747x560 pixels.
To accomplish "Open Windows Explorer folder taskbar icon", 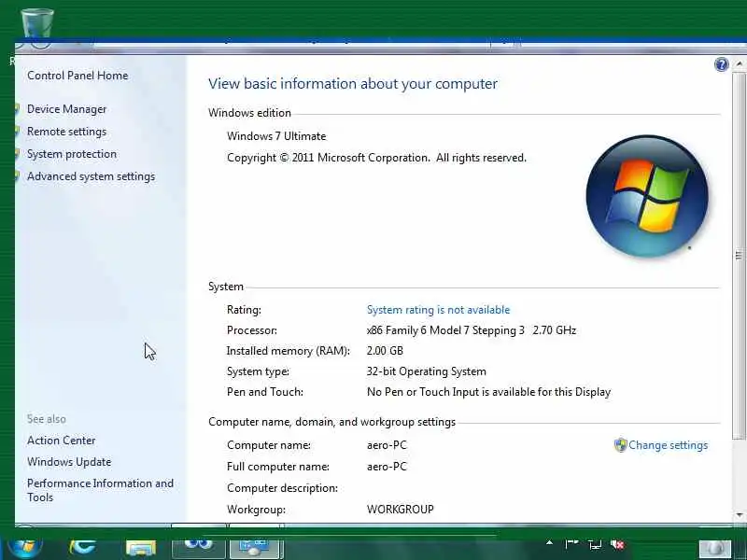I will pos(141,548).
